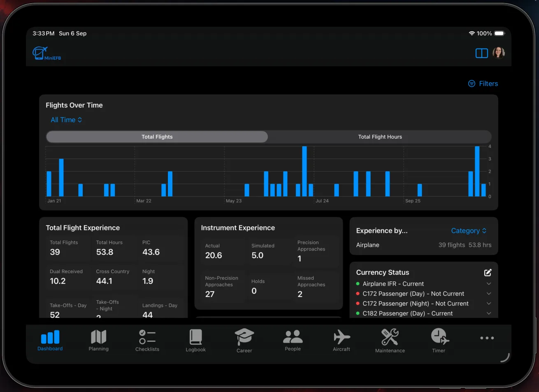Image resolution: width=539 pixels, height=392 pixels.
Task: Open the Maintenance tools tab
Action: coord(390,341)
